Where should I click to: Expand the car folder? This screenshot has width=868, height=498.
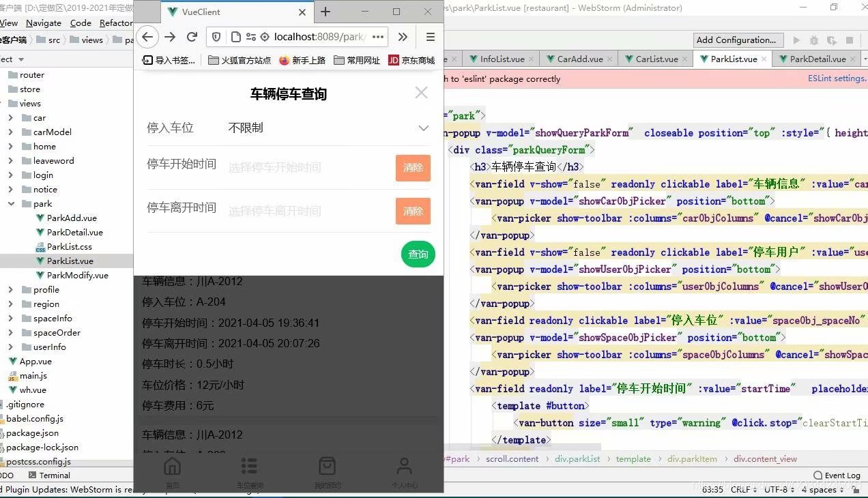tap(10, 118)
